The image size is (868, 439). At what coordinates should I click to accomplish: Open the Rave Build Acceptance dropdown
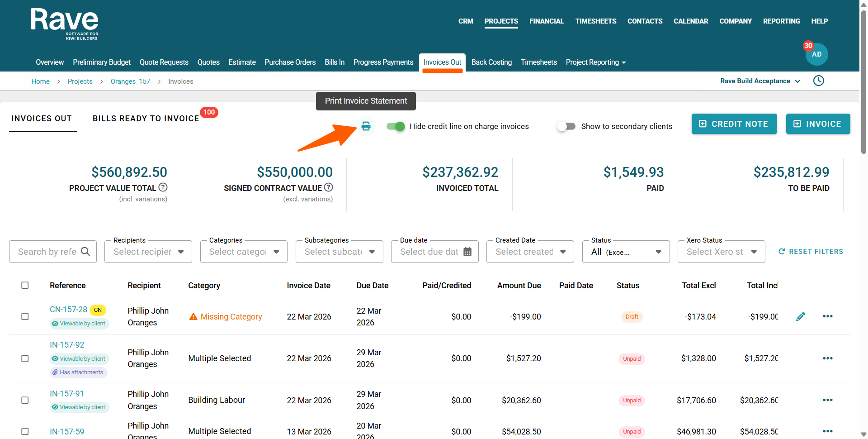(760, 81)
